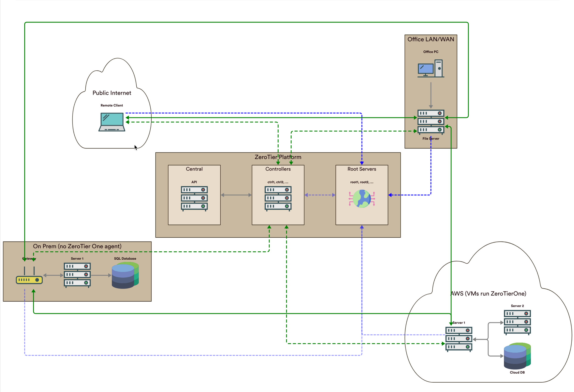The image size is (574, 392).
Task: Select the Controllers box heading
Action: point(278,169)
